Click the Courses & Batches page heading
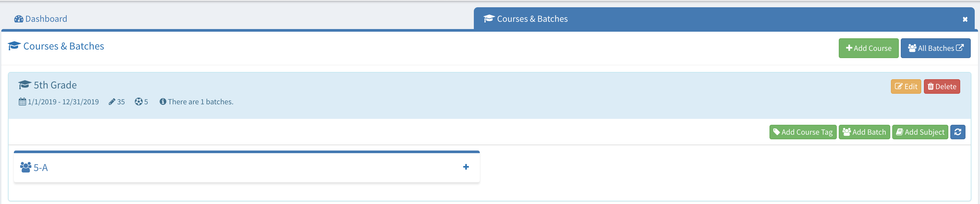Image resolution: width=980 pixels, height=204 pixels. pos(63,46)
